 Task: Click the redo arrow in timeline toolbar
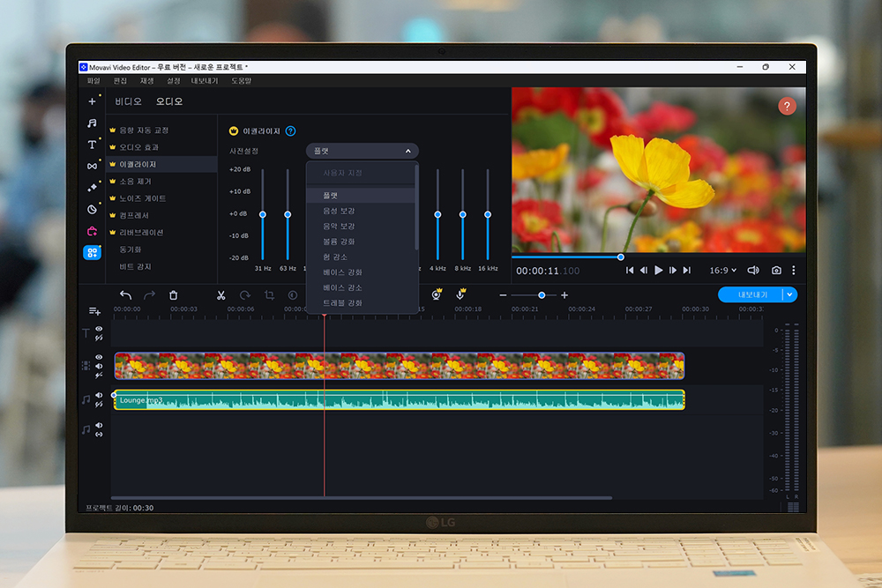[x=149, y=295]
